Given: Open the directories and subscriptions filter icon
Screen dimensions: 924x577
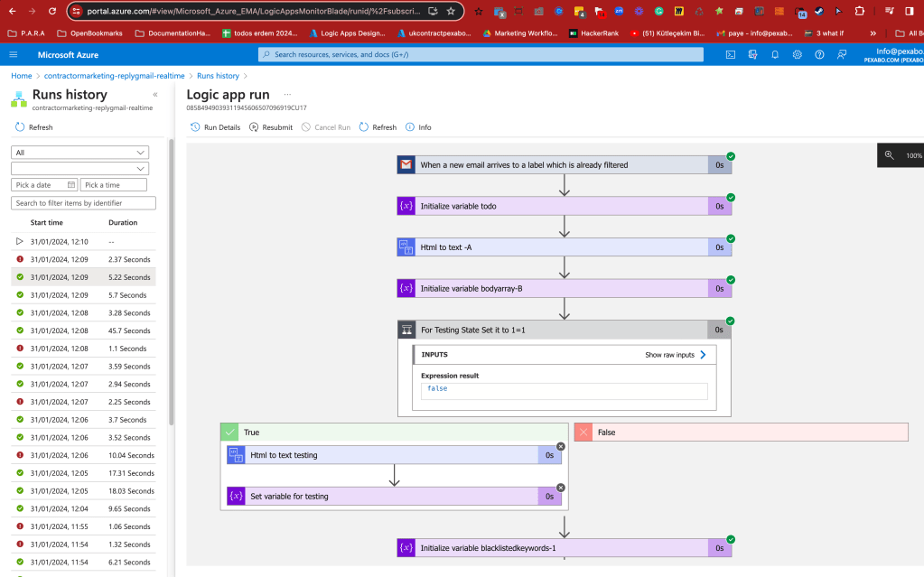Looking at the screenshot, I should [752, 54].
